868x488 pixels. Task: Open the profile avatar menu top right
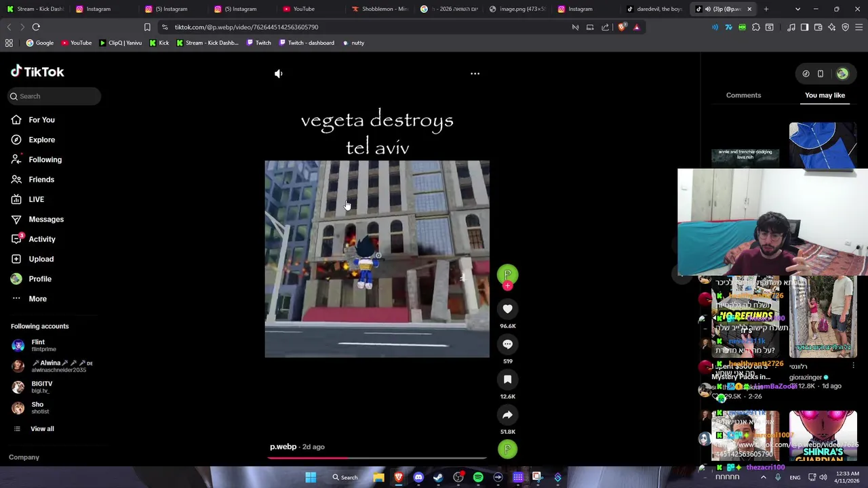pos(842,74)
